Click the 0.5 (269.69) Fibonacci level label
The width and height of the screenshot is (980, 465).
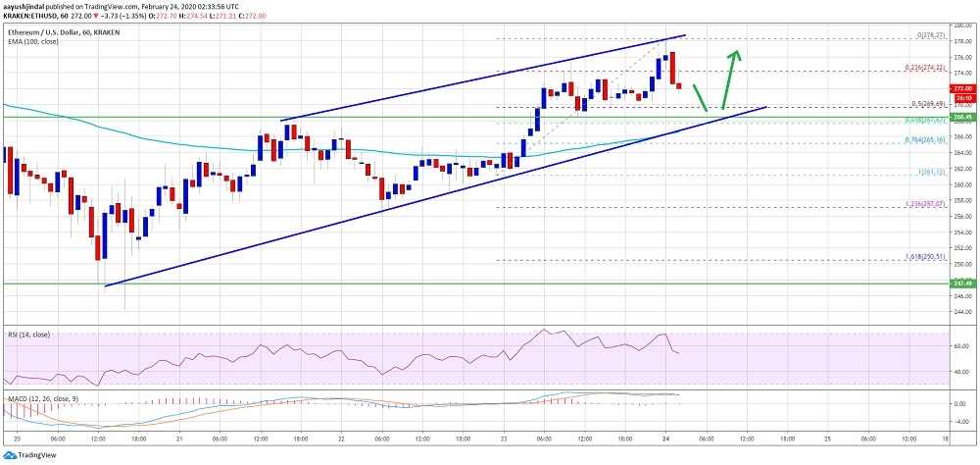tap(925, 104)
